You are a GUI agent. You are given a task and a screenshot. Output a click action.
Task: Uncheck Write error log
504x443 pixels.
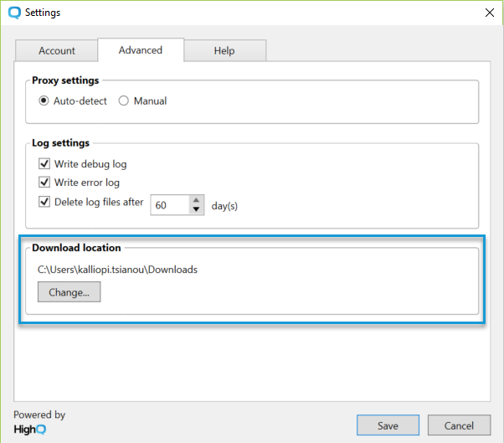click(x=45, y=183)
